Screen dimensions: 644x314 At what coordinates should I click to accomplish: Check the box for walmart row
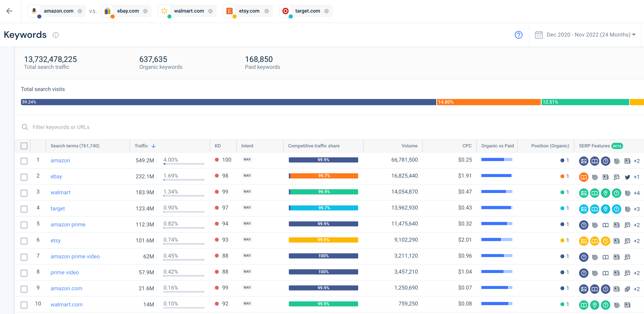coord(24,193)
